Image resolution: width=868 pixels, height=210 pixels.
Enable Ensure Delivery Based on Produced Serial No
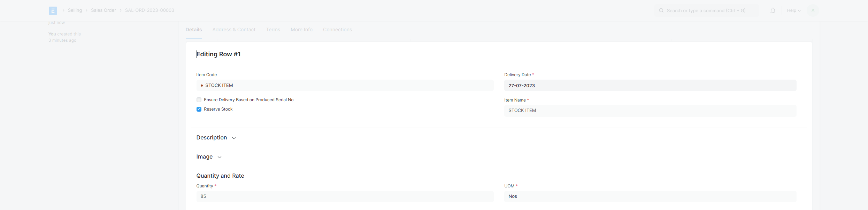pos(199,100)
